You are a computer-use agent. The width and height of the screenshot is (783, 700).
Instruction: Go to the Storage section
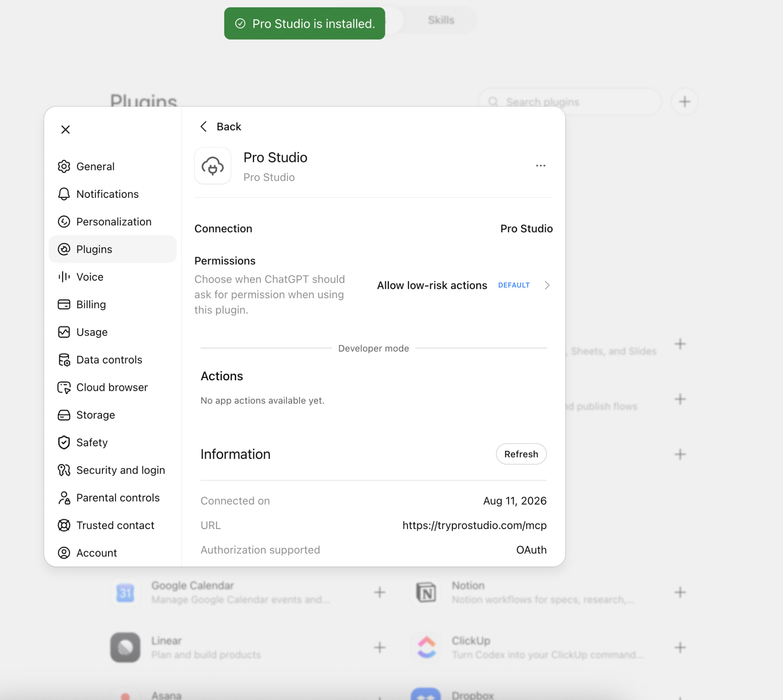pyautogui.click(x=113, y=415)
